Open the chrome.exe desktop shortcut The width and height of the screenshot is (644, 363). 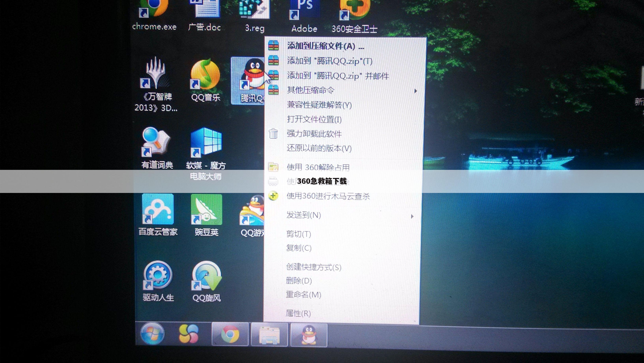[154, 16]
